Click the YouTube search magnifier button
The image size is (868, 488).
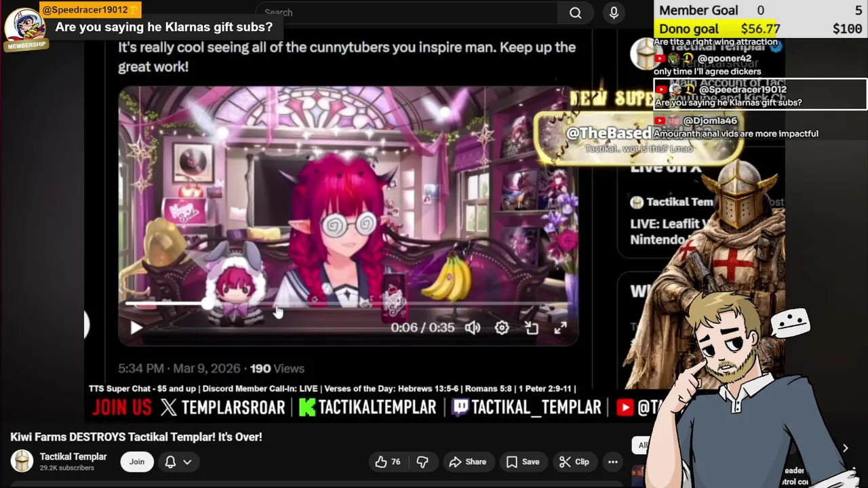pyautogui.click(x=576, y=12)
